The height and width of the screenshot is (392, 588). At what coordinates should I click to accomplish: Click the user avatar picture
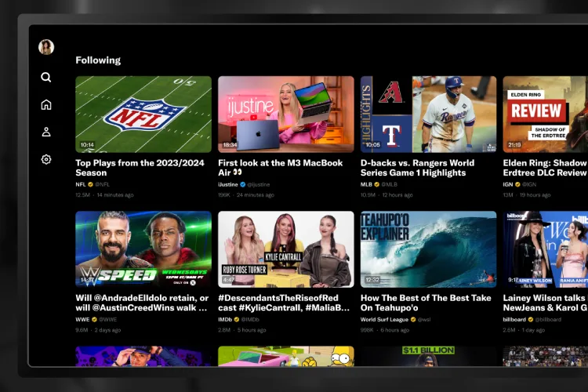click(46, 47)
